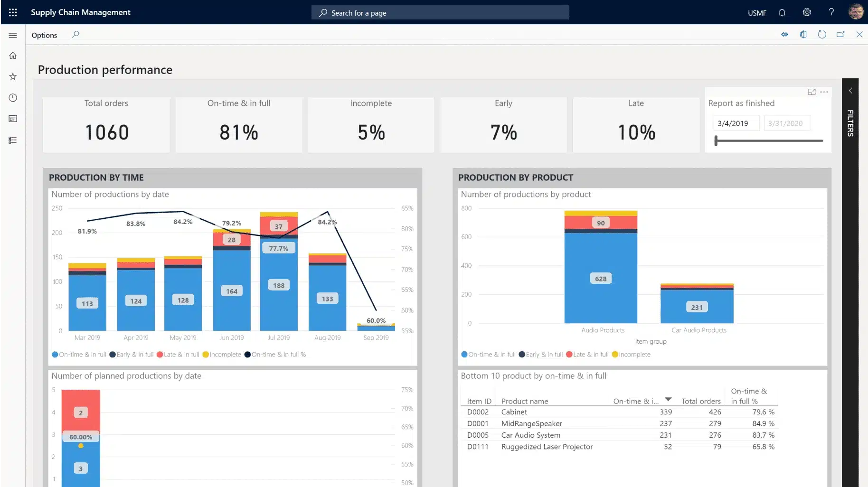868x487 pixels.
Task: Edit the start date 3/4/2019 field
Action: (737, 123)
